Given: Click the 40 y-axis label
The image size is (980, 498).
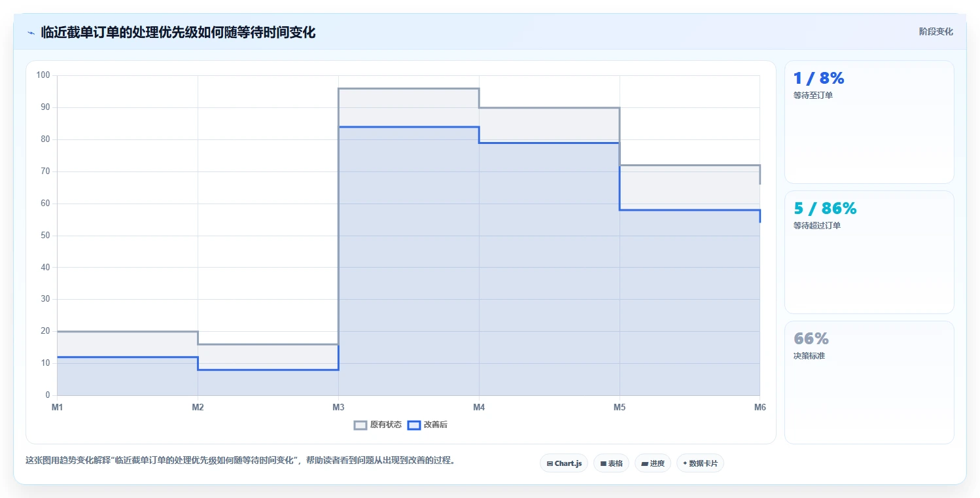Looking at the screenshot, I should tap(45, 267).
